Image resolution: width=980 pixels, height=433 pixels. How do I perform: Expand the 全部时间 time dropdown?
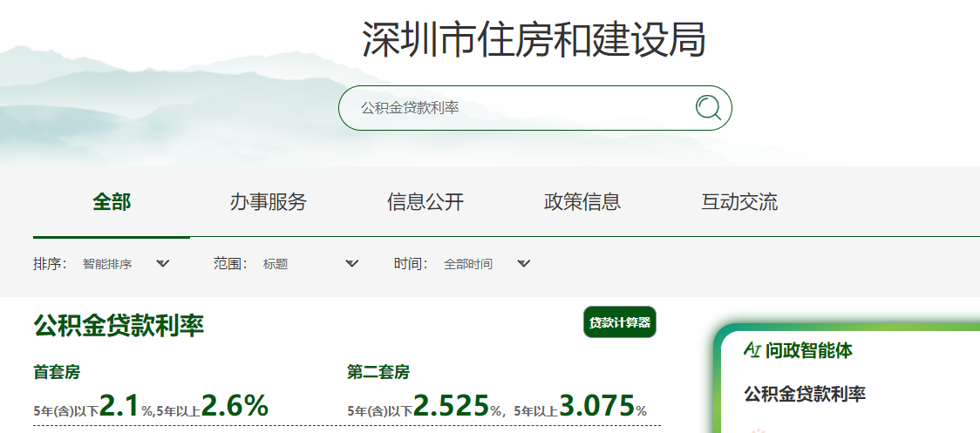(x=487, y=264)
